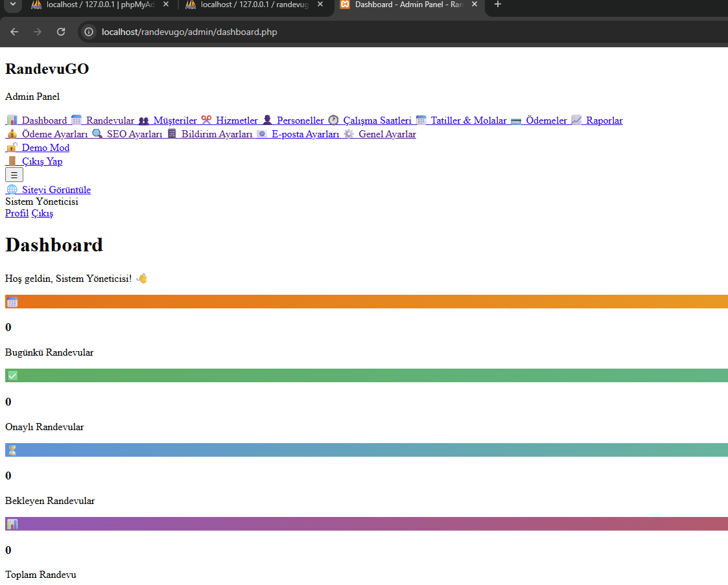The height and width of the screenshot is (585, 728).
Task: Click the door icon for Çıkış Yap
Action: (x=12, y=161)
